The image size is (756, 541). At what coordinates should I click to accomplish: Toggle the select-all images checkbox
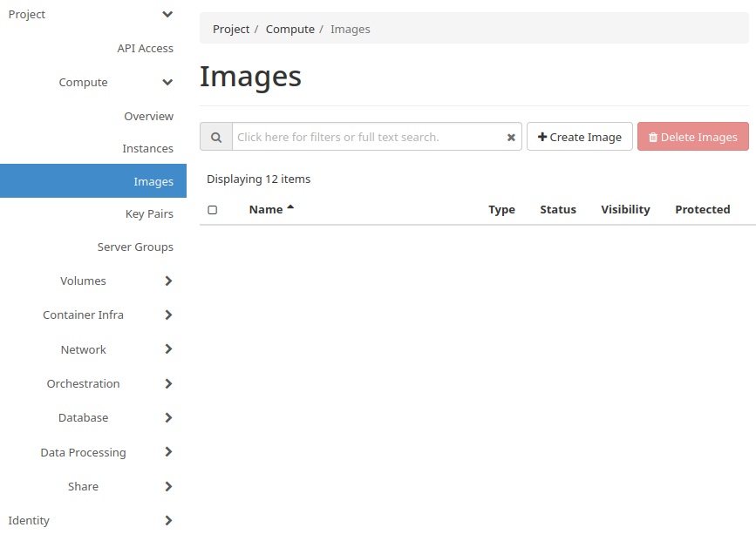(x=212, y=210)
